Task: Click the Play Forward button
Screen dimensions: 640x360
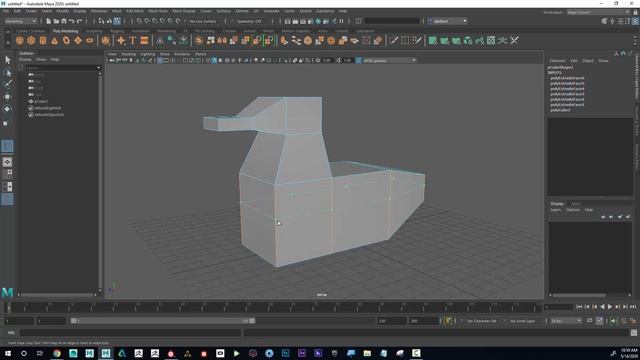Action: [610, 307]
